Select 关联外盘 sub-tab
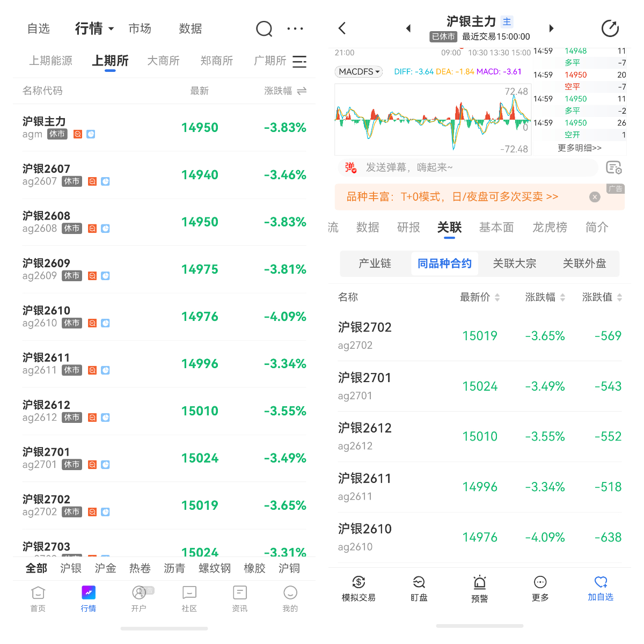 pos(584,264)
